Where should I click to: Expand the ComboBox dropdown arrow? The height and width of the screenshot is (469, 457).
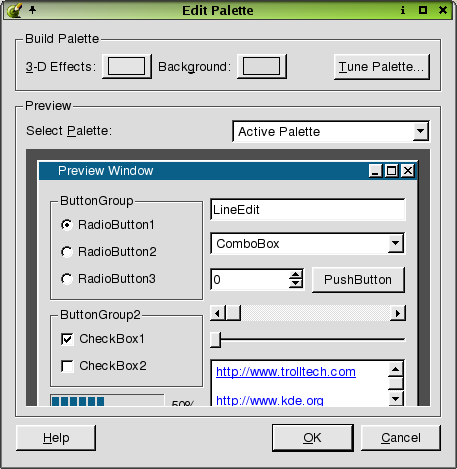click(396, 243)
